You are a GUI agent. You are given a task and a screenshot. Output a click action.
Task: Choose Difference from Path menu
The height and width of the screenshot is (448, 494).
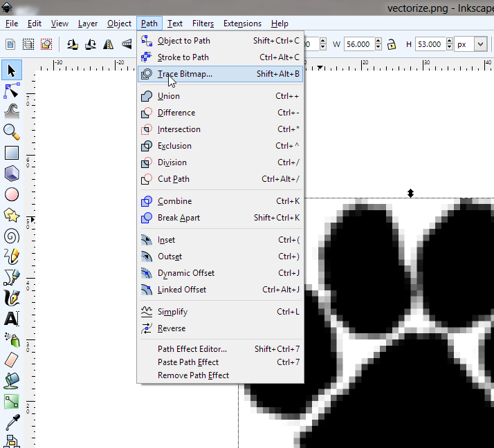(220, 113)
